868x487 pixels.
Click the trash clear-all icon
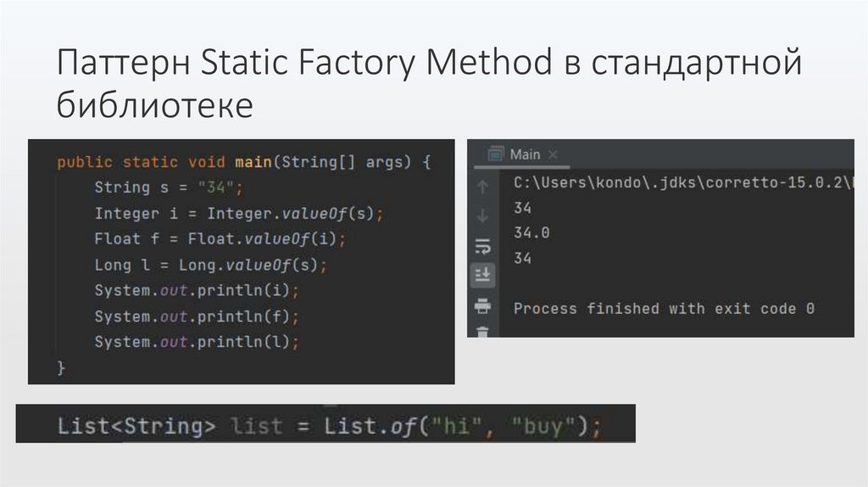pyautogui.click(x=482, y=332)
